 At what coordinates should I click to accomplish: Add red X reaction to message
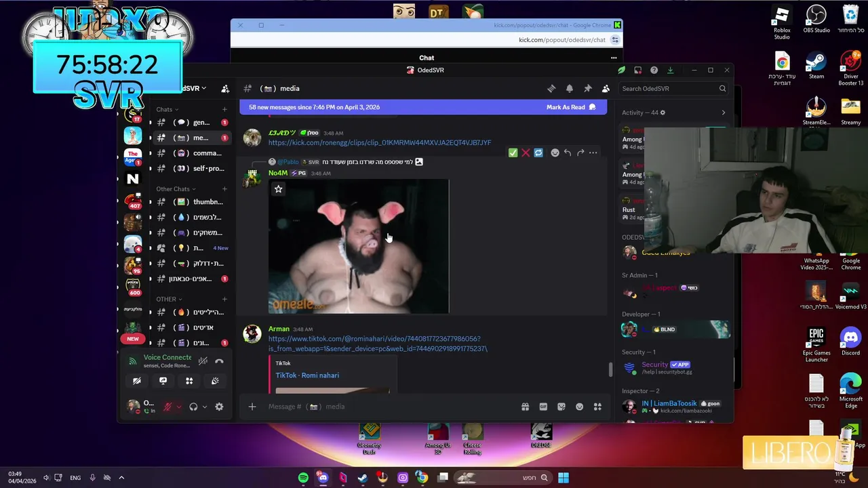(526, 152)
